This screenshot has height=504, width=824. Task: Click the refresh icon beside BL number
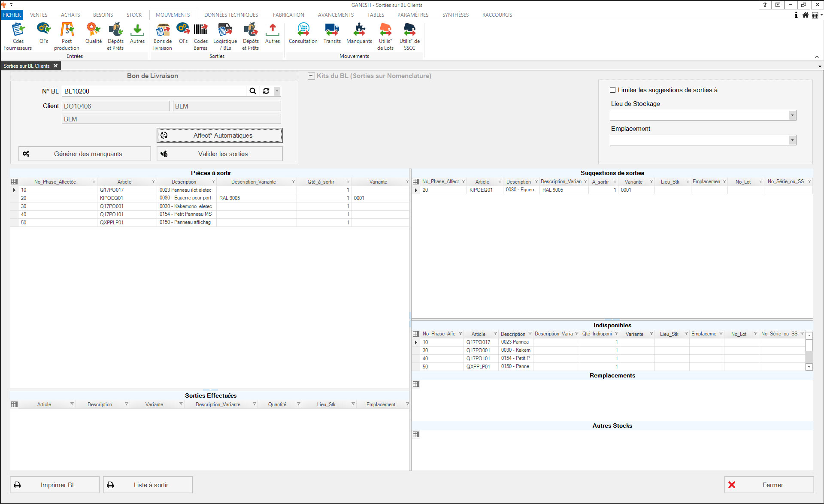pyautogui.click(x=266, y=91)
